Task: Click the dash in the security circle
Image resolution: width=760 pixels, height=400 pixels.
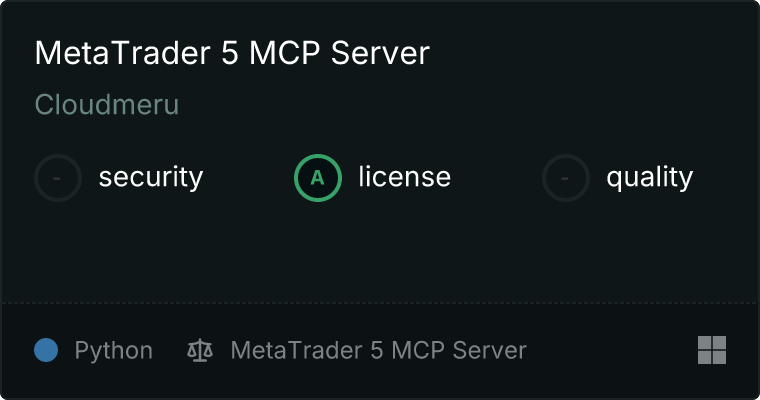Action: pos(57,178)
